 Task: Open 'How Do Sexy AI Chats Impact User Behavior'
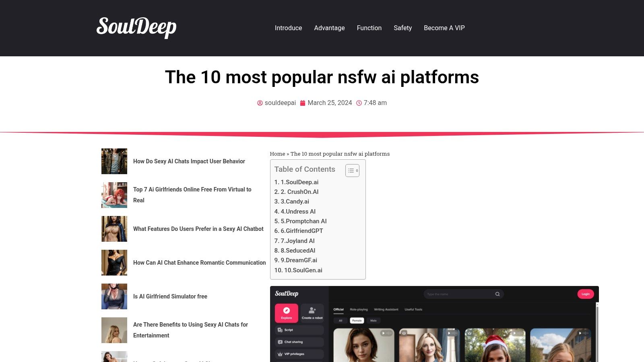coord(189,161)
